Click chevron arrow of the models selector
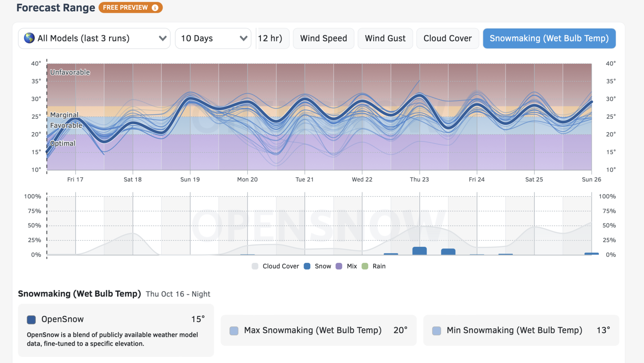644x363 pixels. (x=163, y=38)
